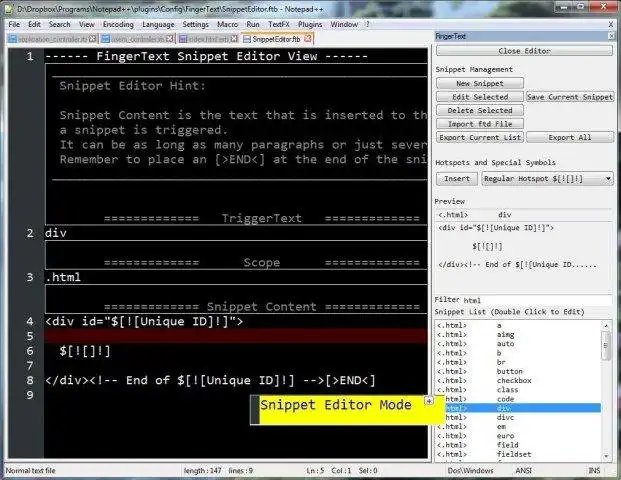Click the snippet list scrollbar thumb

coord(606,345)
